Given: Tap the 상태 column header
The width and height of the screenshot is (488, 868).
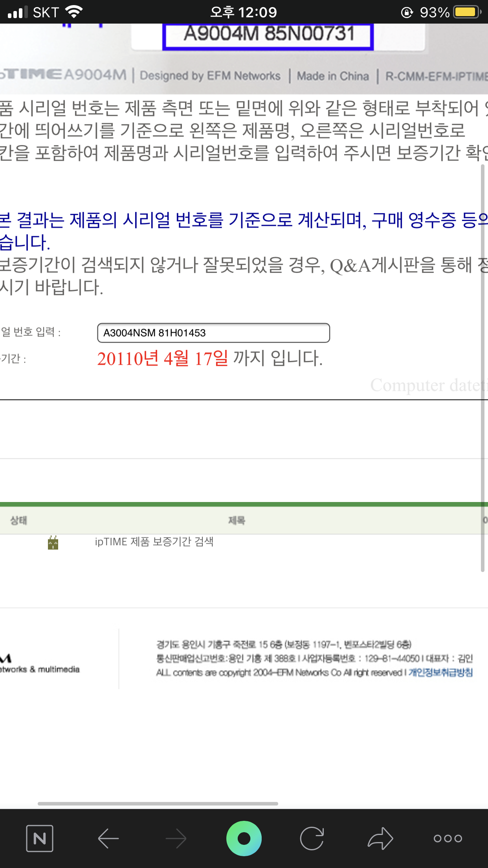Looking at the screenshot, I should [18, 520].
